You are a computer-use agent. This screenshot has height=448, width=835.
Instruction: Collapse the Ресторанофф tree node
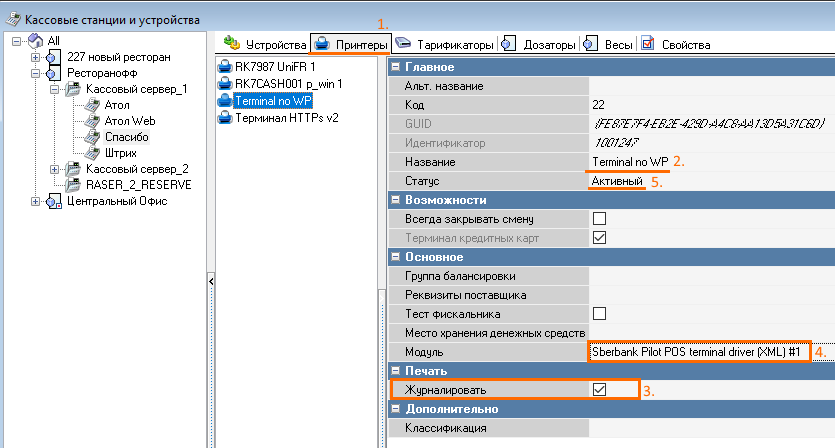coord(36,73)
